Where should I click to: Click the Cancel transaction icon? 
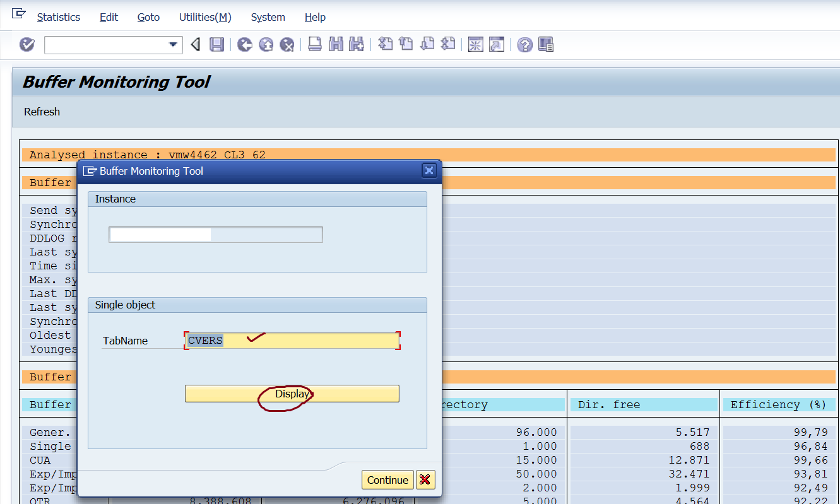[287, 44]
